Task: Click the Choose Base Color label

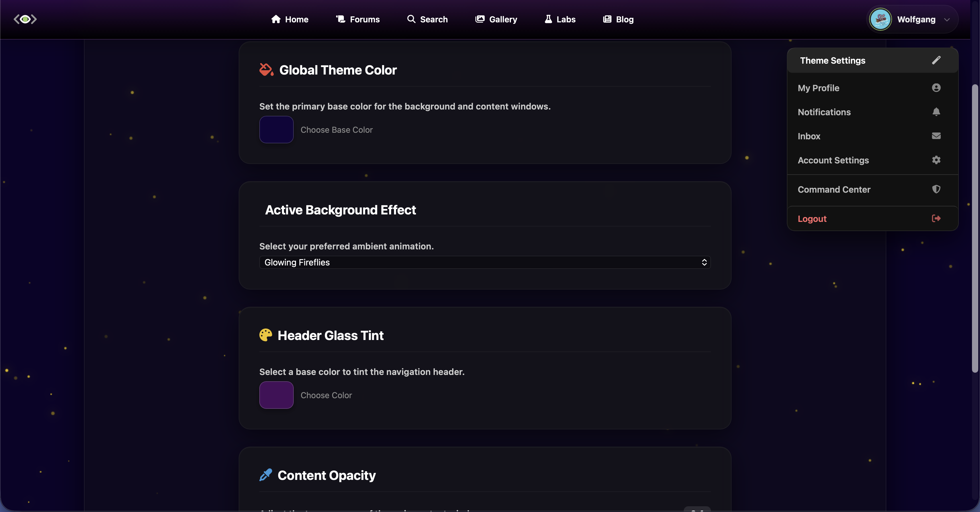Action: click(336, 130)
